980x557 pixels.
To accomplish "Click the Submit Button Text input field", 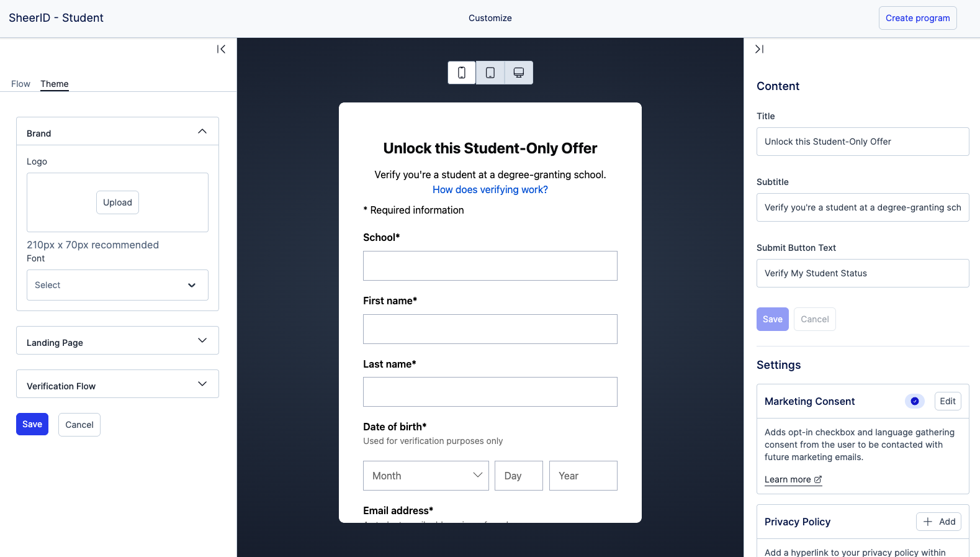I will coord(863,273).
